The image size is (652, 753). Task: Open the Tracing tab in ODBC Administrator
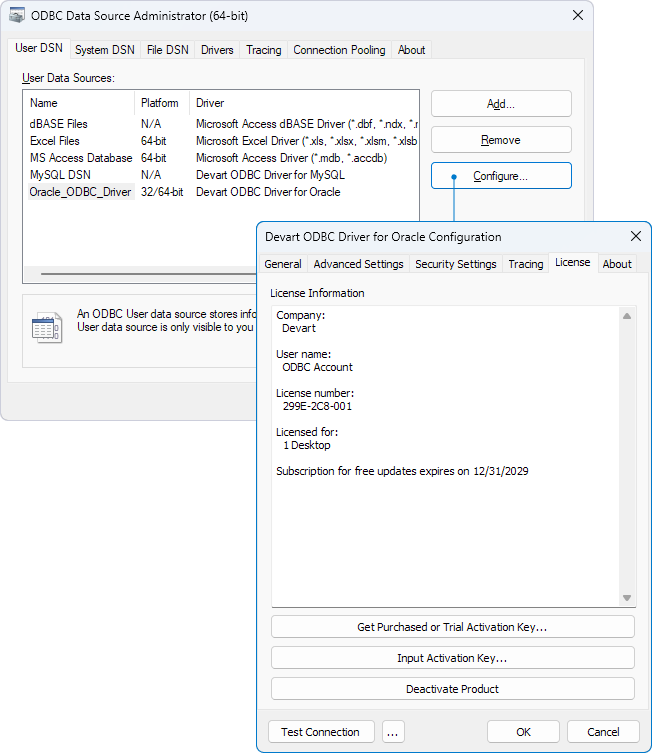(264, 50)
